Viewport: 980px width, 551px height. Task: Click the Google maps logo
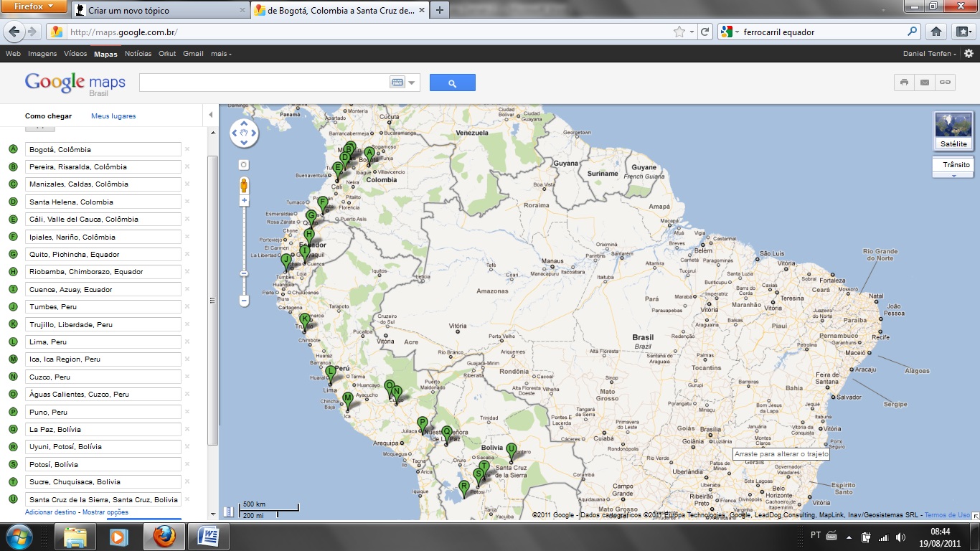pos(75,83)
